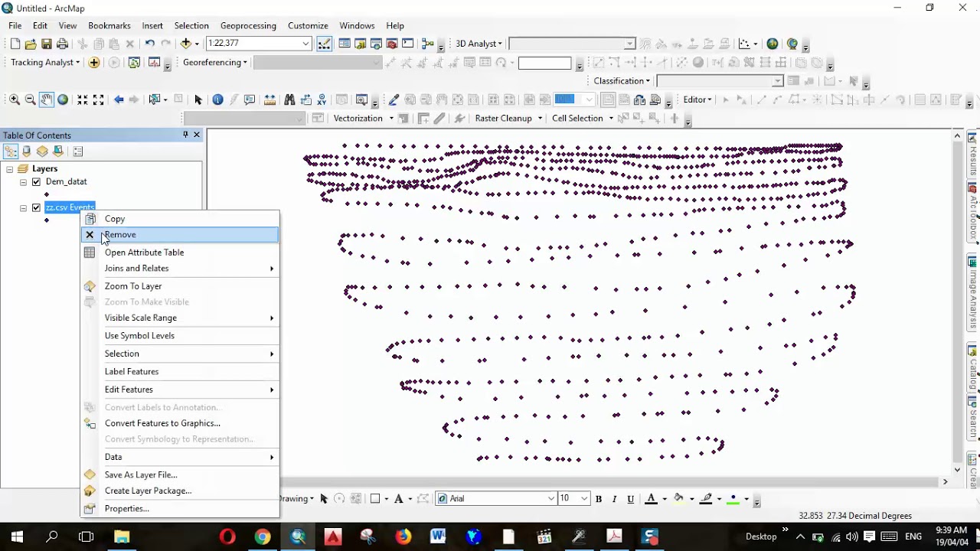The image size is (980, 551).
Task: Uncheck the Dem_datat layer visibility checkbox
Action: point(36,182)
